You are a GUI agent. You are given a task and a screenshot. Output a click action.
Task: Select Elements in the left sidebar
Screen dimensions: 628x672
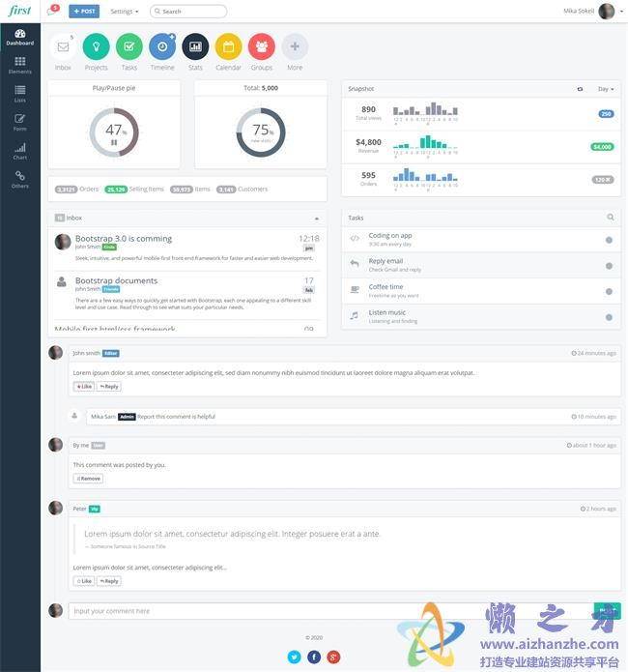pos(20,66)
